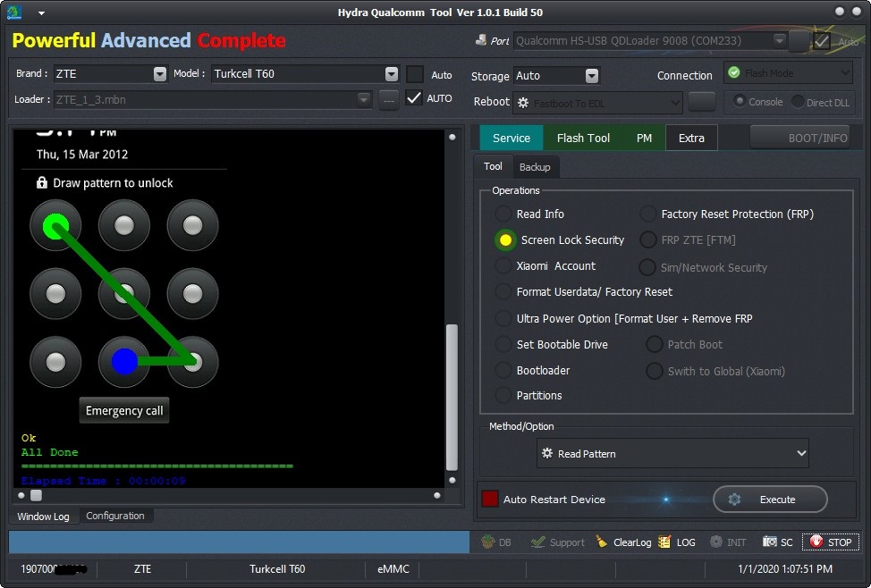Image resolution: width=871 pixels, height=588 pixels.
Task: Select Ultra Power Option radio button
Action: click(503, 318)
